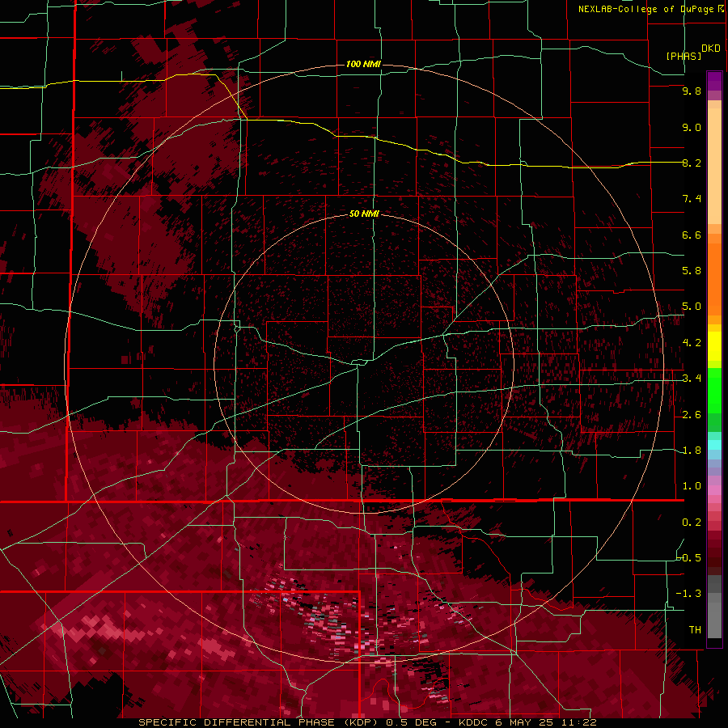Click the KDDC 6 MAY 25 11:22 timestamp

point(527,722)
